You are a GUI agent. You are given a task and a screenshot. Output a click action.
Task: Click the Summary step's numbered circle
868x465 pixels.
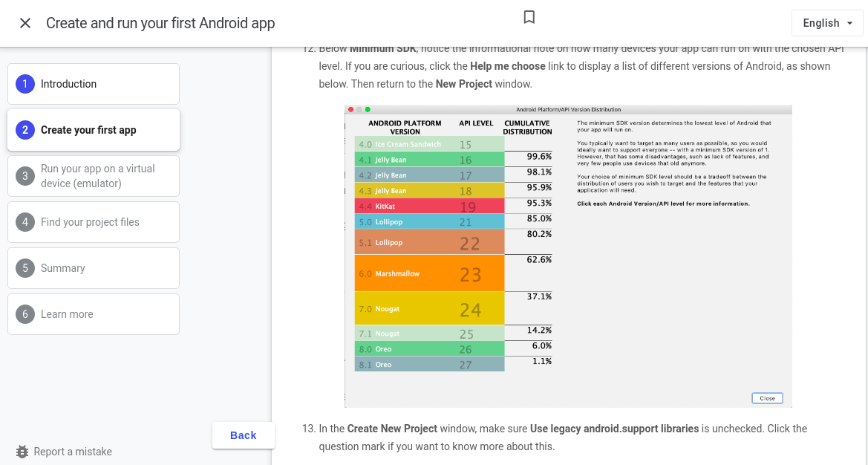[25, 268]
